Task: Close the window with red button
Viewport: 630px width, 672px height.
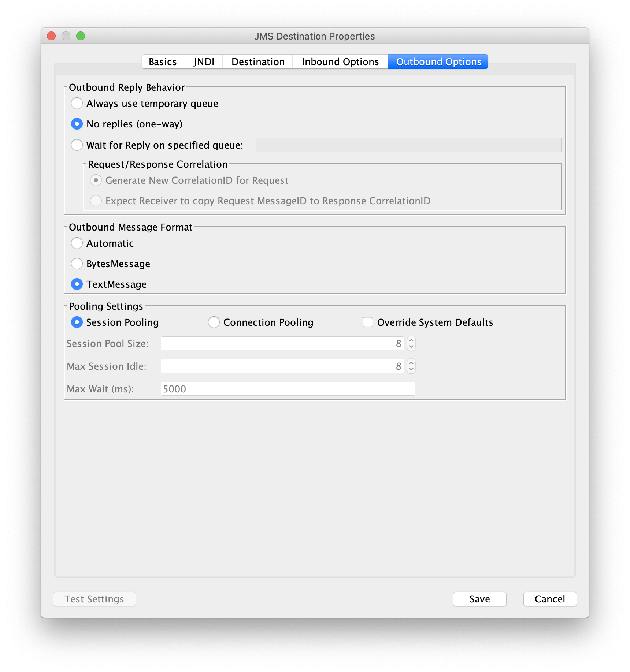Action: (51, 36)
